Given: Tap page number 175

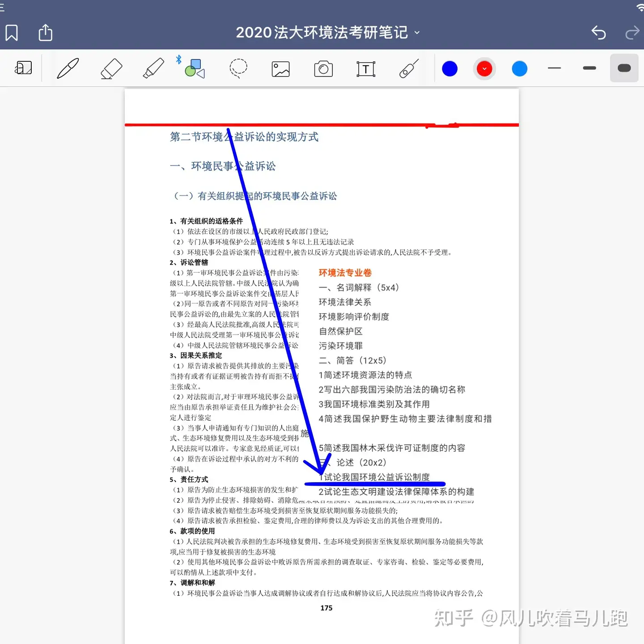Looking at the screenshot, I should coord(326,608).
